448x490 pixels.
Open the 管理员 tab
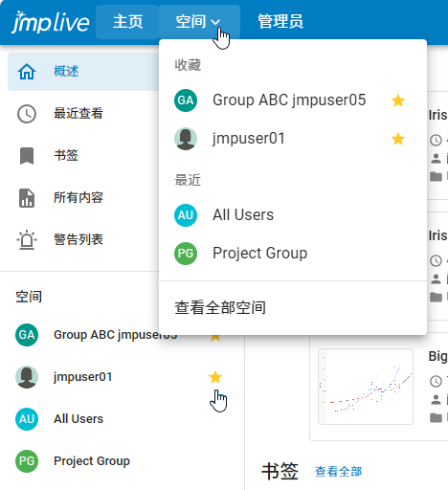(280, 22)
